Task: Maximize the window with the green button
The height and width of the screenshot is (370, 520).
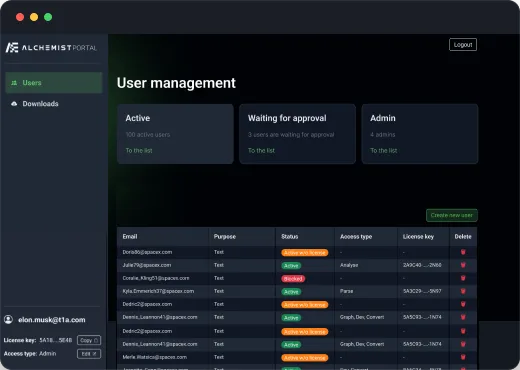Action: [x=48, y=17]
